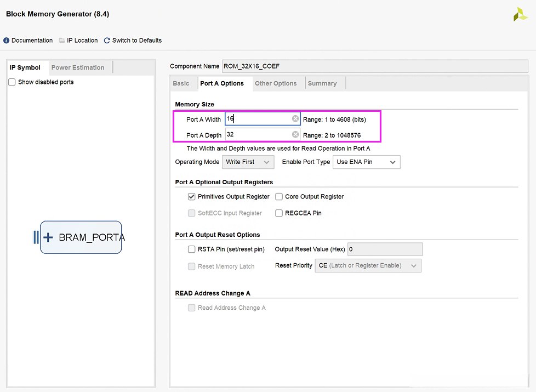This screenshot has height=392, width=536.
Task: Open the Reset Priority dropdown
Action: (x=368, y=266)
